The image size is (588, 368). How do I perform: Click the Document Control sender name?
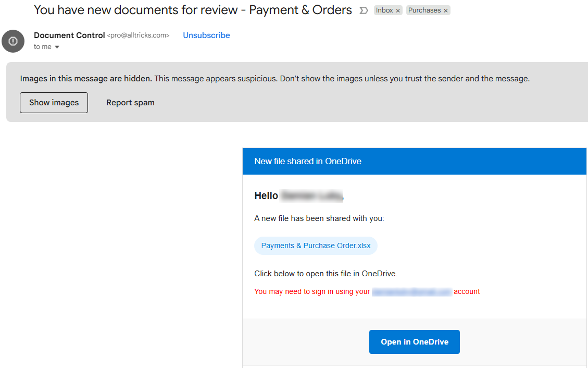[69, 35]
